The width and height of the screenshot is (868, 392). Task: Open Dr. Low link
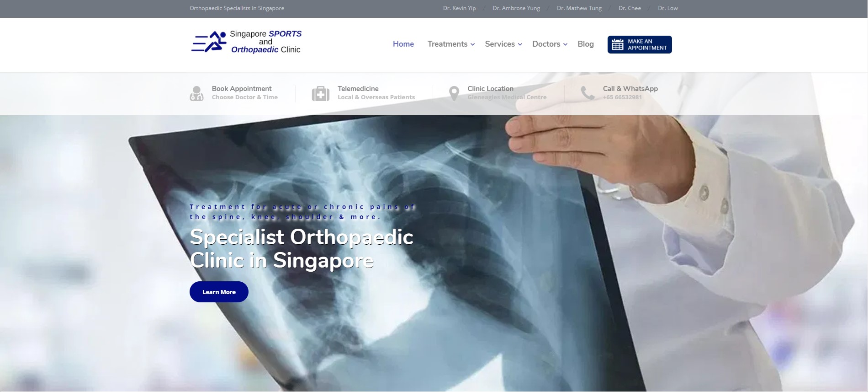pos(668,8)
